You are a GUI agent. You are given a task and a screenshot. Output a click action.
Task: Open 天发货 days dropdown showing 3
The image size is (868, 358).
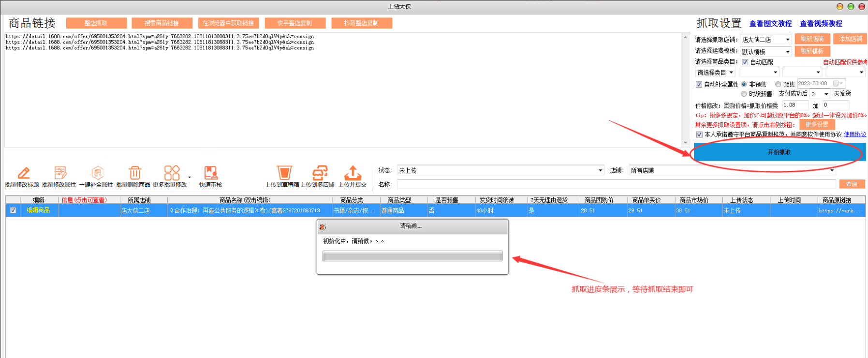pyautogui.click(x=820, y=94)
